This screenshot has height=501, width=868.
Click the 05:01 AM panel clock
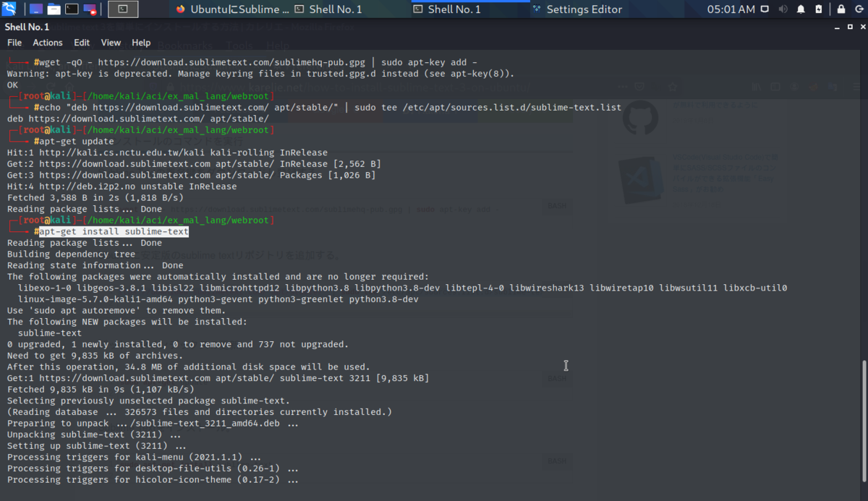[731, 9]
